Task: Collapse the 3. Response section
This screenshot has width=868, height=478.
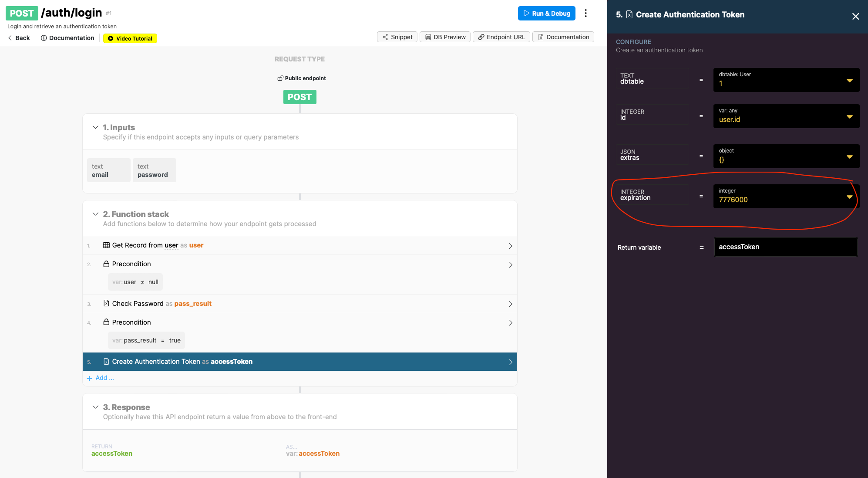Action: click(x=95, y=407)
